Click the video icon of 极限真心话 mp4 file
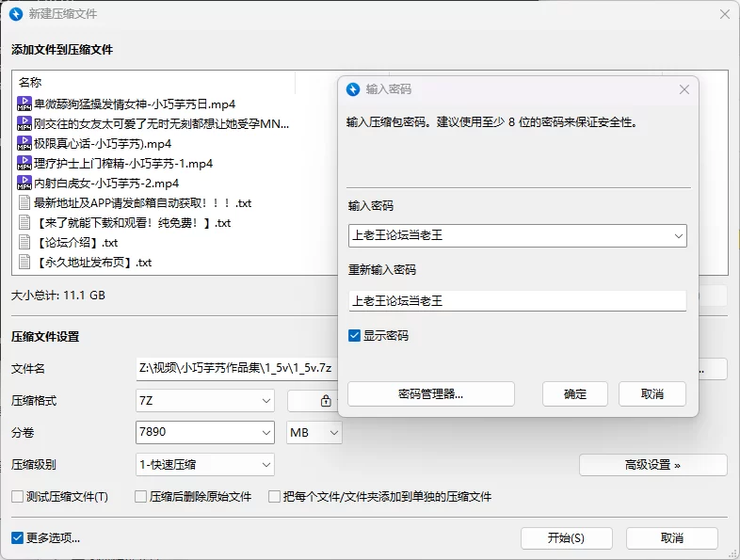Image resolution: width=740 pixels, height=560 pixels. tap(24, 144)
